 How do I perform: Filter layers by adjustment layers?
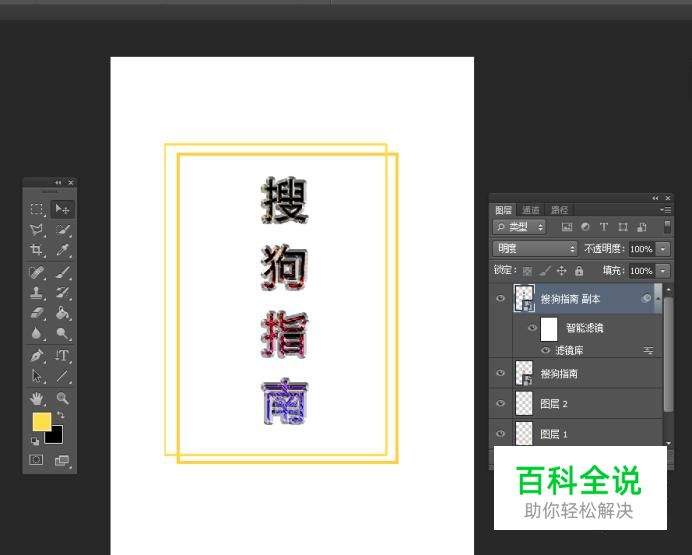[x=585, y=227]
